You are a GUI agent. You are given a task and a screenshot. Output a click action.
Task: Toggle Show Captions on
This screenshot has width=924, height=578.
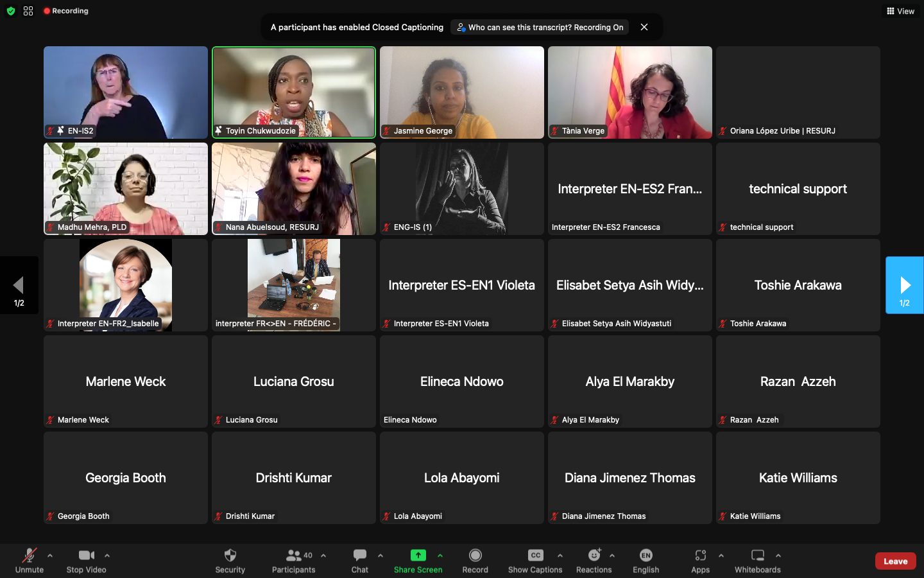[535, 560]
